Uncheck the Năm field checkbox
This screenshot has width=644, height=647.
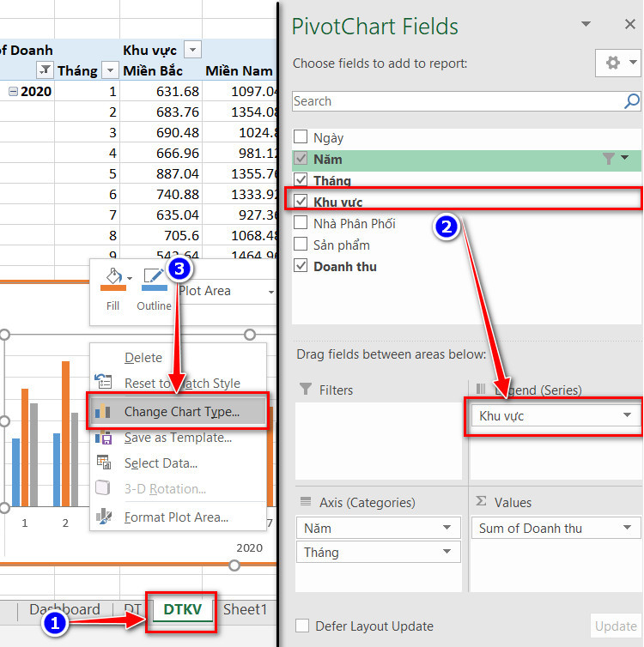click(x=301, y=159)
